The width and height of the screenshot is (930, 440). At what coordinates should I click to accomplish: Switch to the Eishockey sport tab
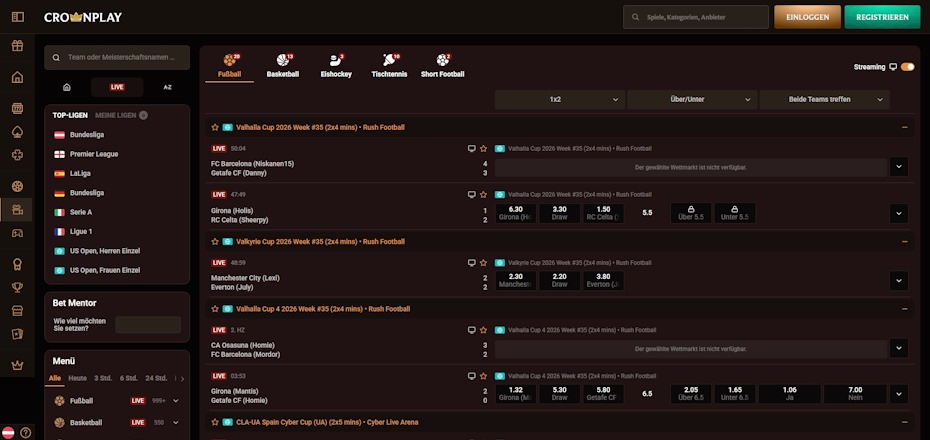click(336, 66)
